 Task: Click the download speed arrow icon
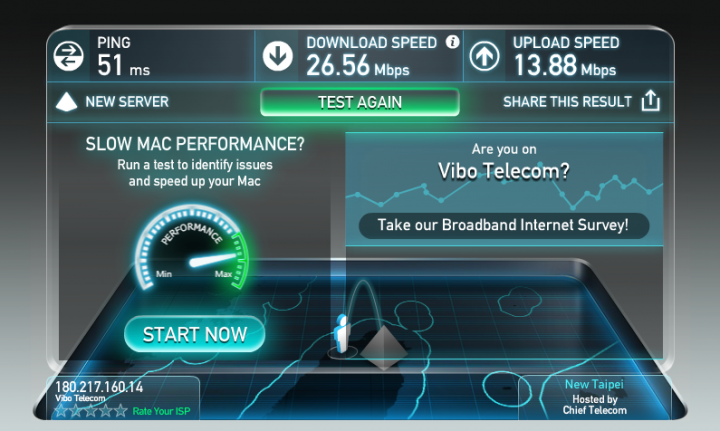pos(277,56)
